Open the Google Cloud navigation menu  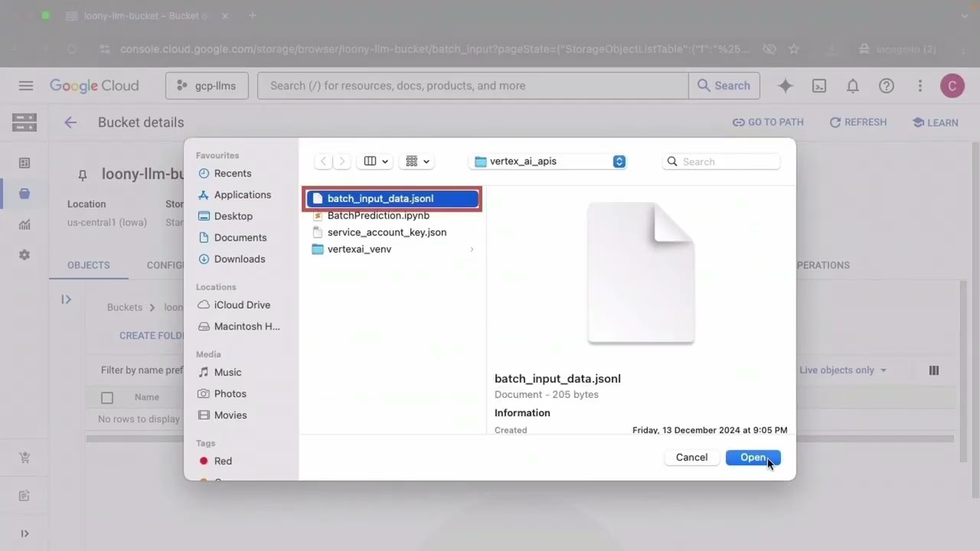(26, 86)
